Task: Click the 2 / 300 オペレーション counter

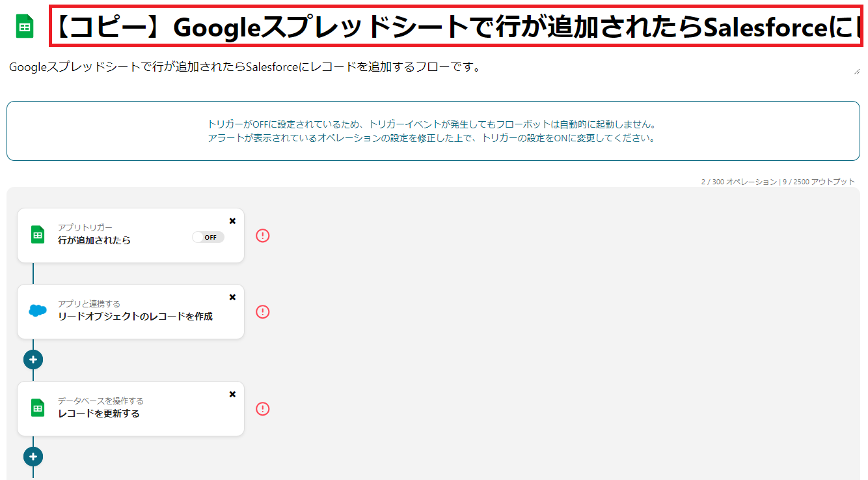Action: tap(739, 182)
